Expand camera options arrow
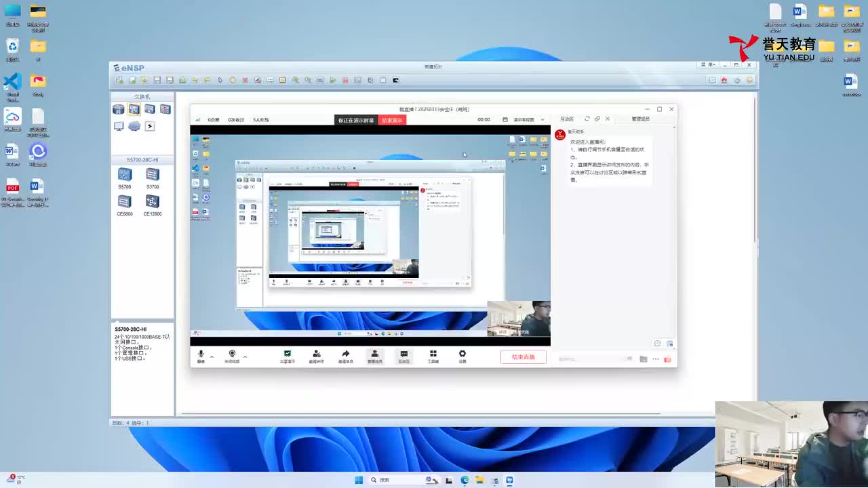Image resolution: width=868 pixels, height=488 pixels. point(245,356)
